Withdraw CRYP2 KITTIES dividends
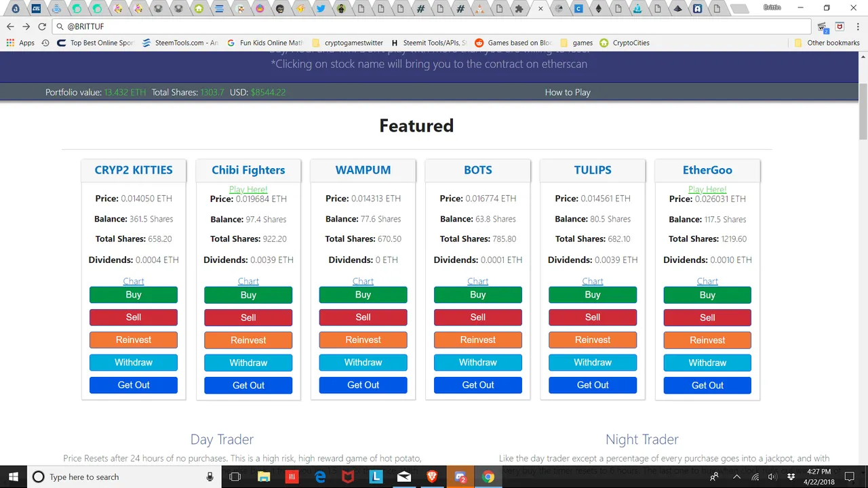 (x=134, y=363)
